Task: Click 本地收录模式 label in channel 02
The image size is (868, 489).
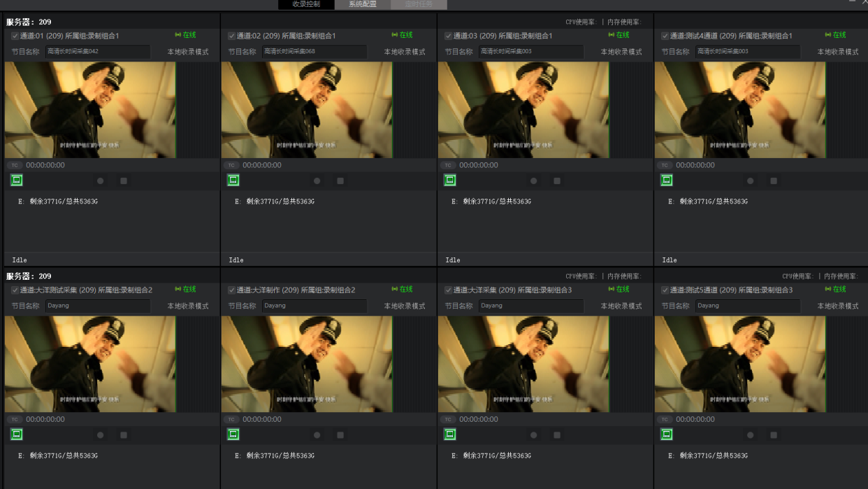Action: pos(405,52)
